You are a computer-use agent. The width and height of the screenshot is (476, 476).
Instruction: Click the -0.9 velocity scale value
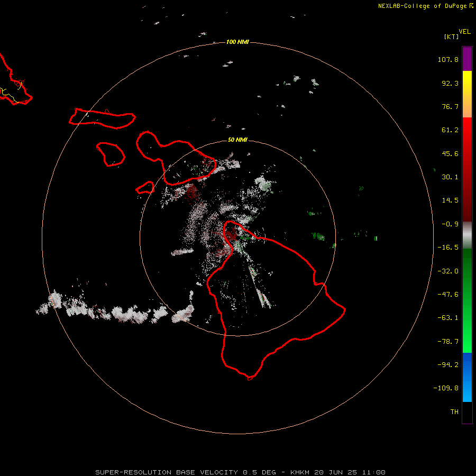[x=450, y=224]
